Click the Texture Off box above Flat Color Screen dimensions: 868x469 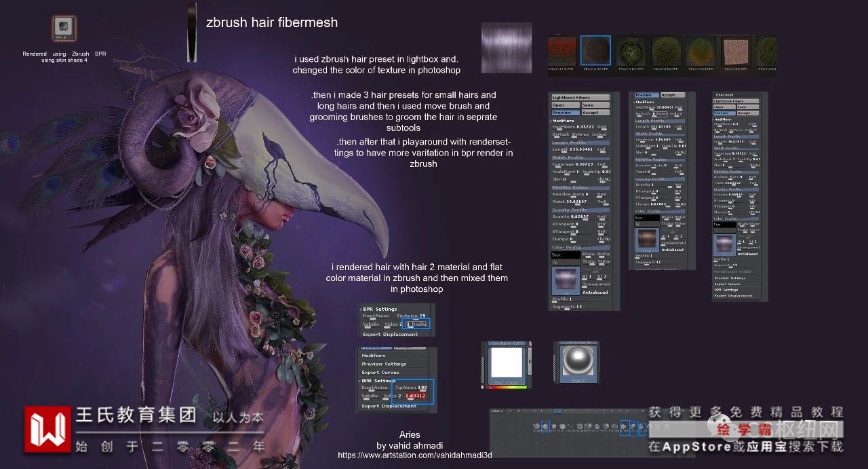coord(507,343)
